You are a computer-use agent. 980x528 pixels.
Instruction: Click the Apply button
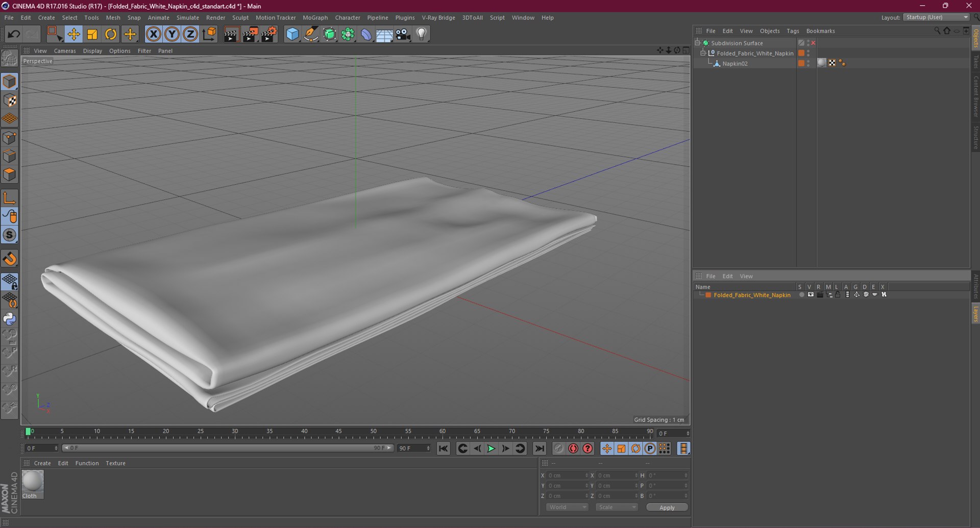(x=667, y=508)
